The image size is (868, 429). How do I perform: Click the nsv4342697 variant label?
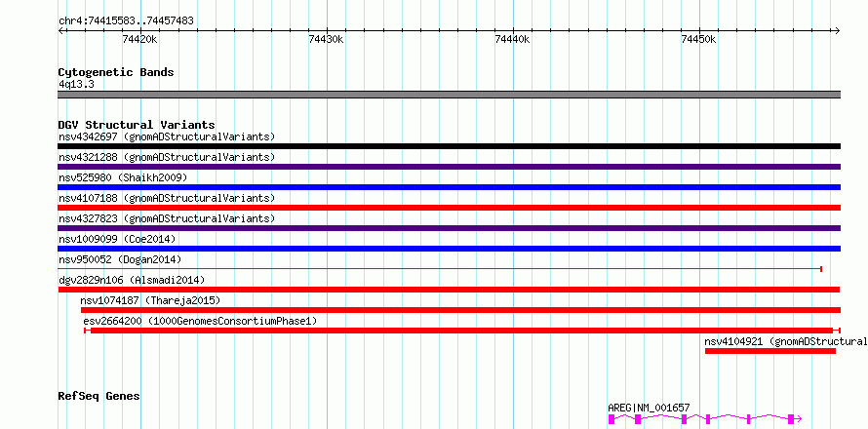(x=167, y=136)
